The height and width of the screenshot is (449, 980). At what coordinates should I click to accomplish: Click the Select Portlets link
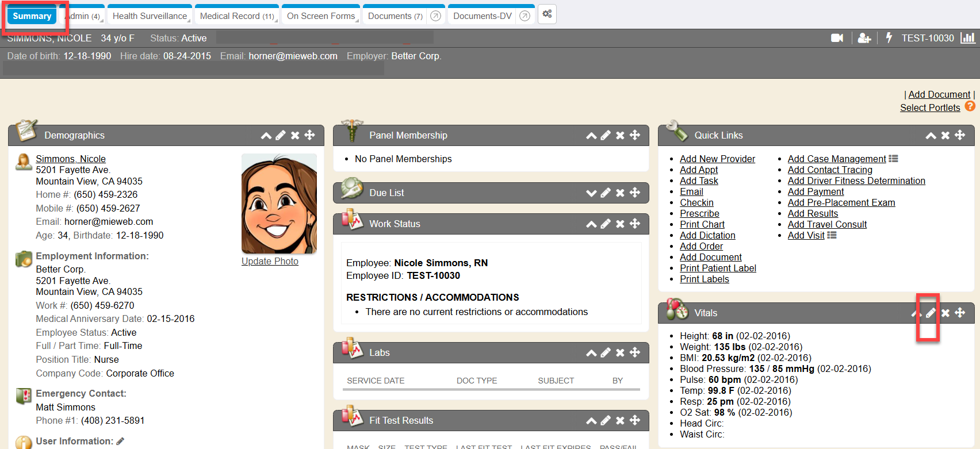pos(929,108)
